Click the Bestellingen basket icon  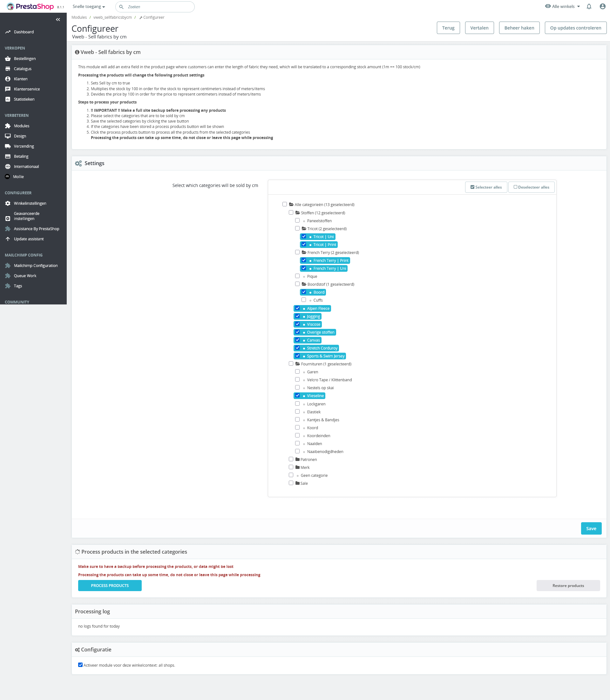[x=8, y=58]
